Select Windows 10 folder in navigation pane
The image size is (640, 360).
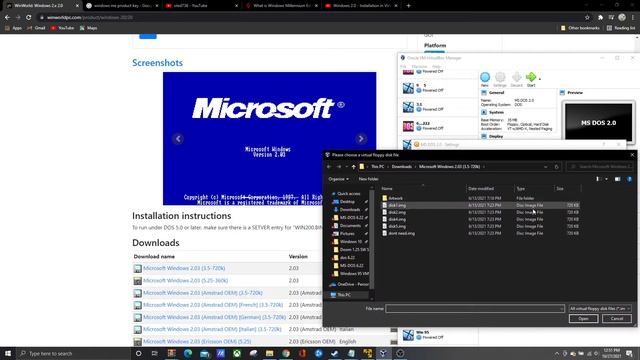[350, 242]
